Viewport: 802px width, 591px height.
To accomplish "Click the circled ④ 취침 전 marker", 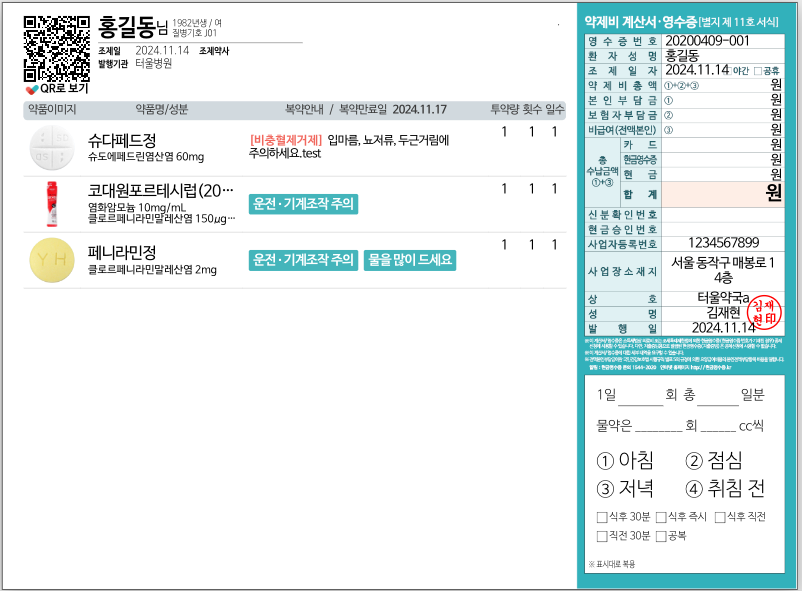I will click(696, 490).
